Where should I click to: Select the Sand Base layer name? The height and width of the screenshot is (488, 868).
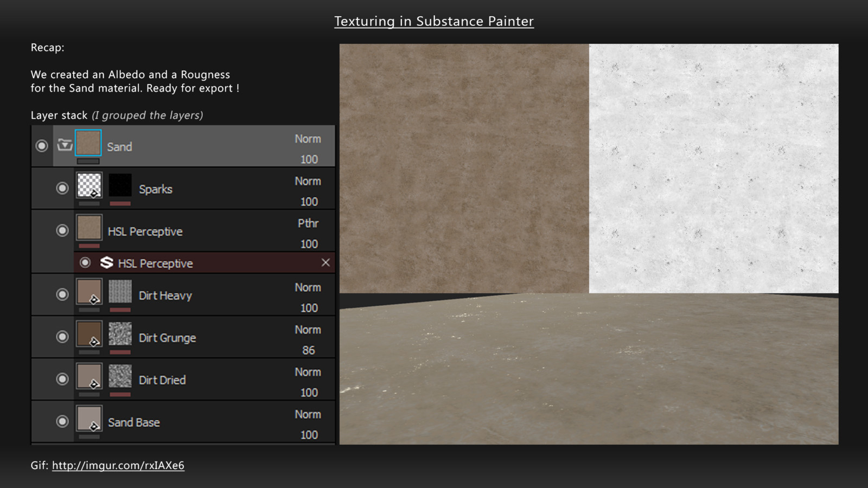tap(134, 422)
